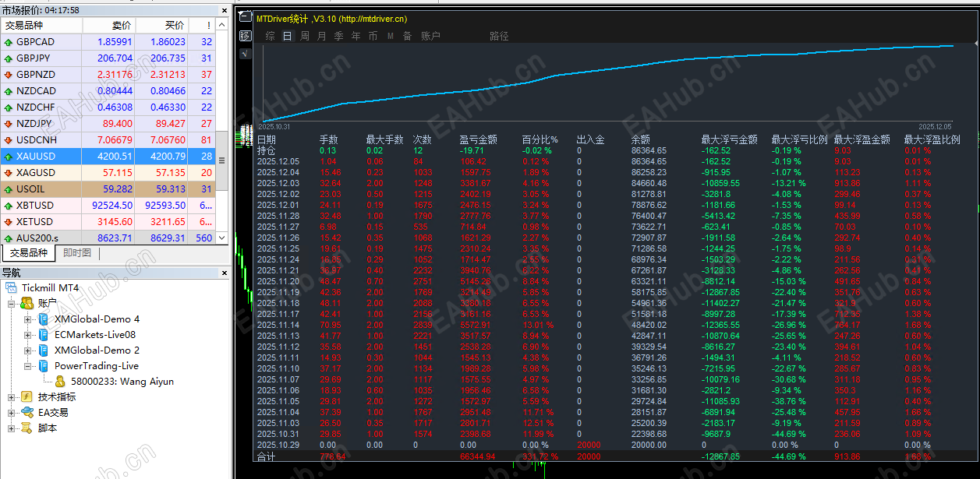Select the 日 daily tab in MTDriver

(x=287, y=36)
